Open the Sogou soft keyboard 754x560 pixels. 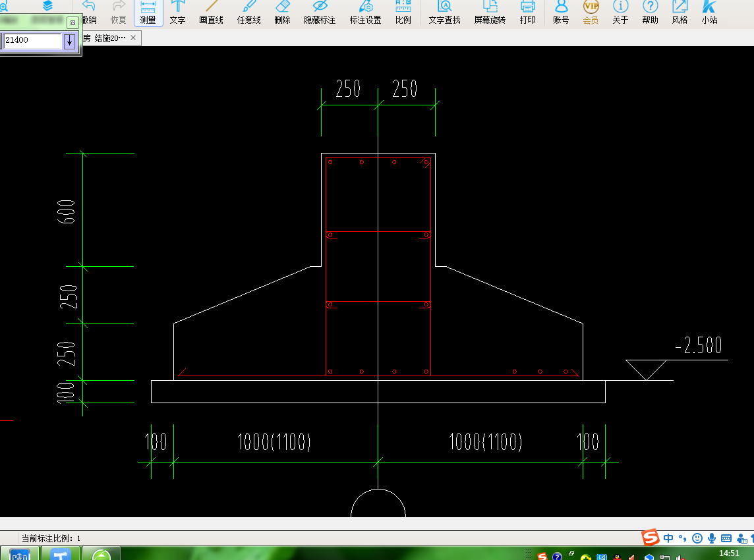coord(726,538)
